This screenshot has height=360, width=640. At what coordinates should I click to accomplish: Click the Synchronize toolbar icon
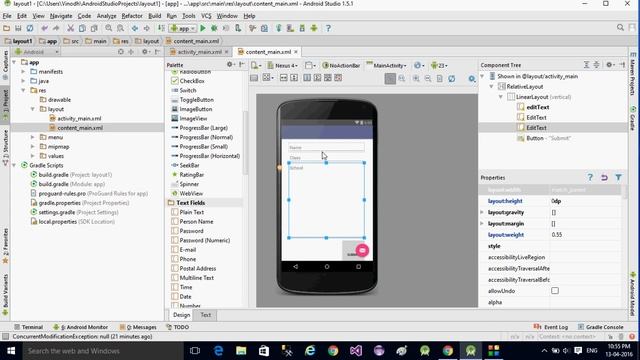(30, 28)
